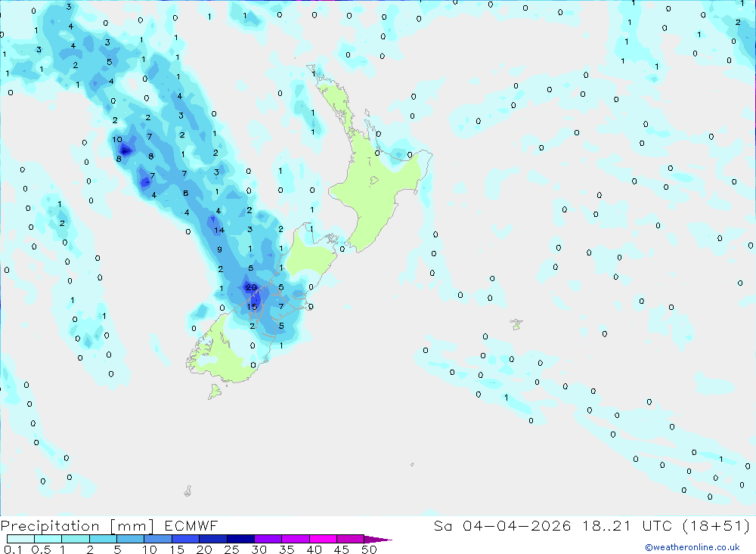The image size is (756, 554).
Task: Click the 'Sa 04-04-2026' date text
Action: tap(503, 525)
